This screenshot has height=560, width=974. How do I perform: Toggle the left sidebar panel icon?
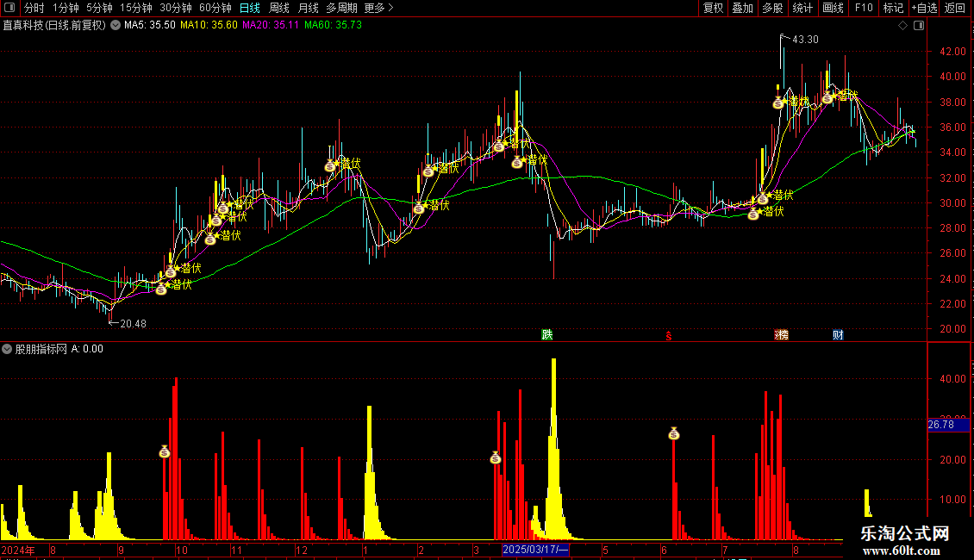click(x=9, y=9)
